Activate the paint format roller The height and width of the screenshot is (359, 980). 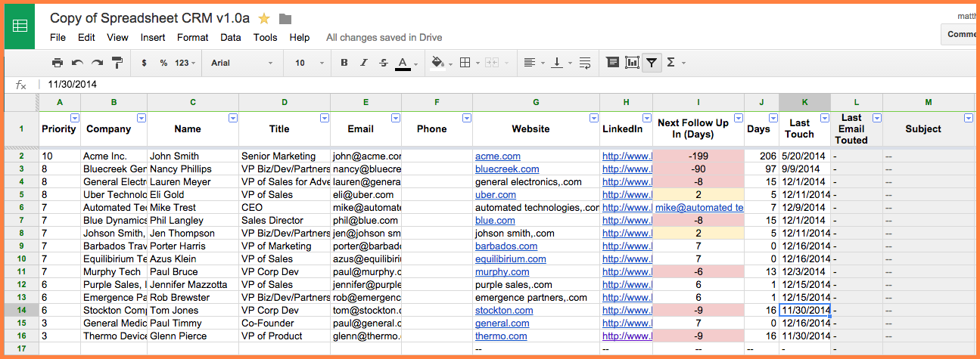[117, 63]
